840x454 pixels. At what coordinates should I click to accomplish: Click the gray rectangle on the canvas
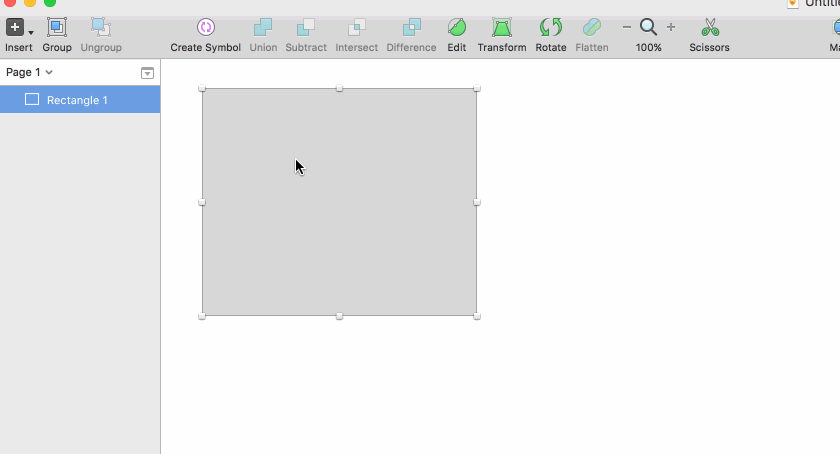tap(339, 202)
